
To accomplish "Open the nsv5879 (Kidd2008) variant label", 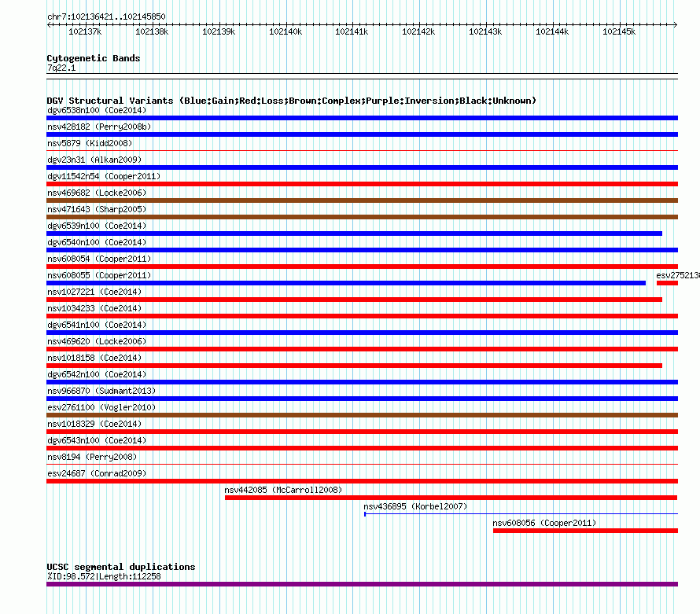I will (90, 143).
